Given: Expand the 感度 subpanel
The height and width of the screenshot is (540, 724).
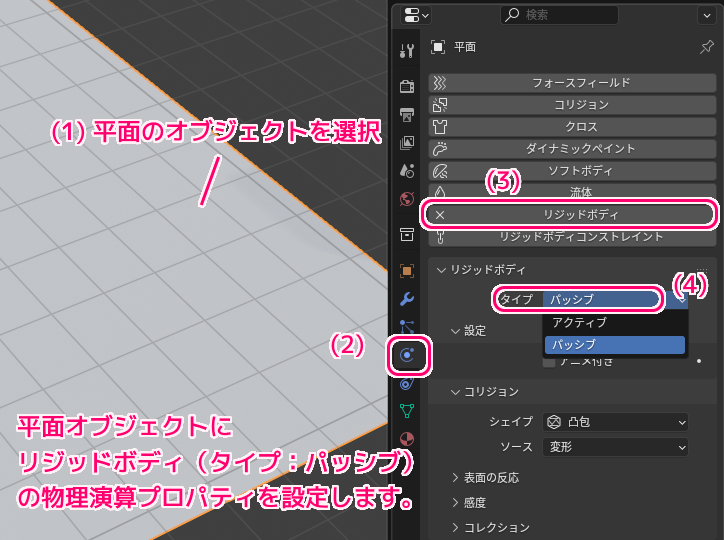Looking at the screenshot, I should pos(455,502).
